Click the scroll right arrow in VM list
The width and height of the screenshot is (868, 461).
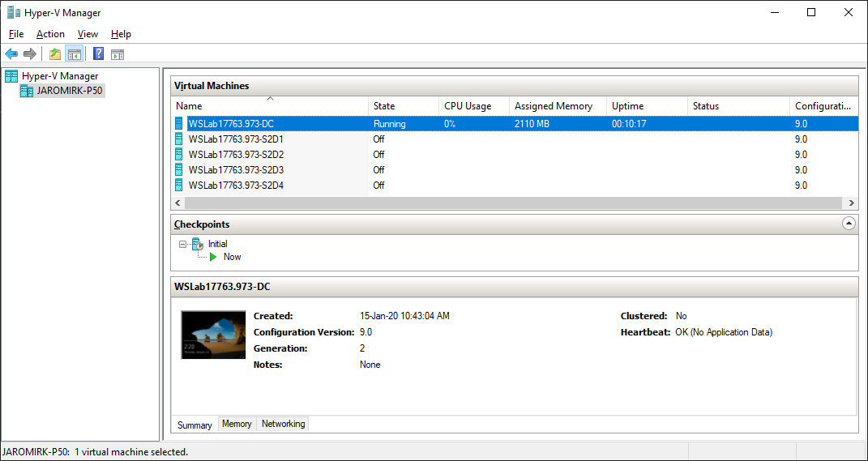[x=852, y=203]
